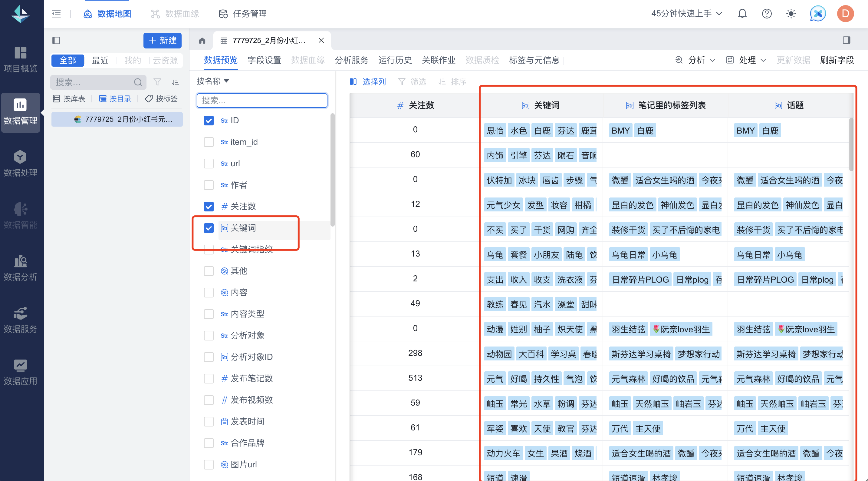The width and height of the screenshot is (868, 481).
Task: Click the filter funnel icon beside search
Action: [157, 82]
